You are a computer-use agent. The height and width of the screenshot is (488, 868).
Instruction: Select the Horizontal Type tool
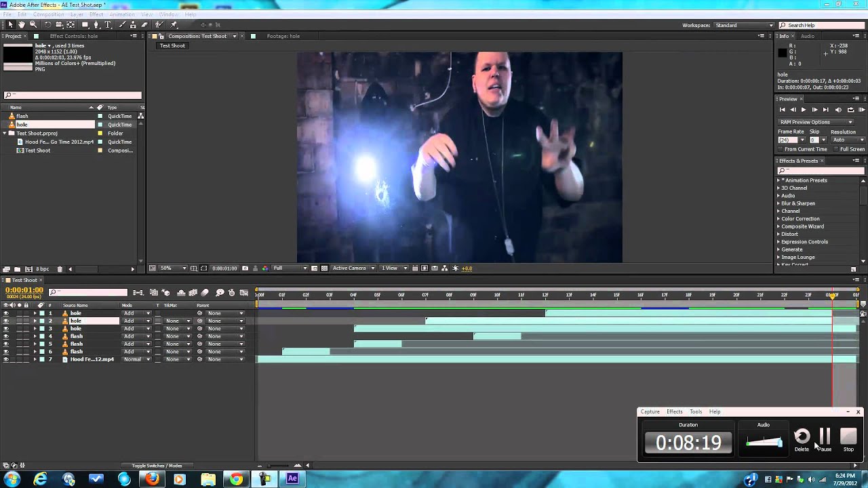[x=108, y=24]
